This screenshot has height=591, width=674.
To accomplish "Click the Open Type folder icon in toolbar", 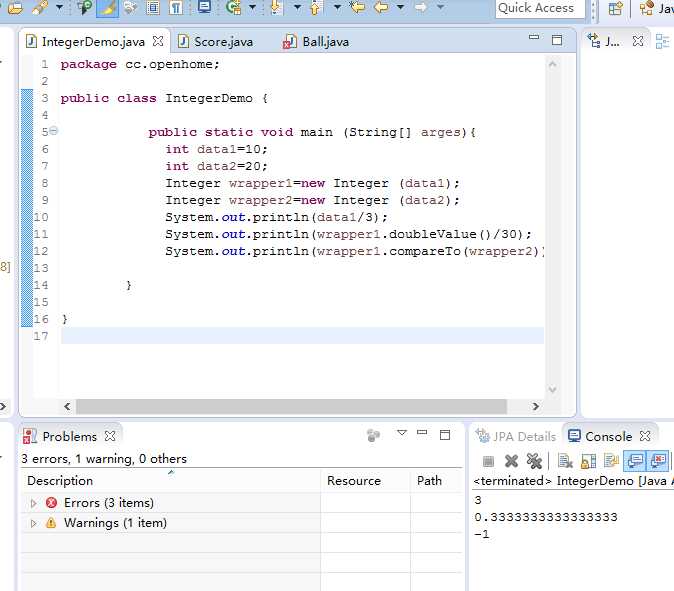I will tap(15, 8).
